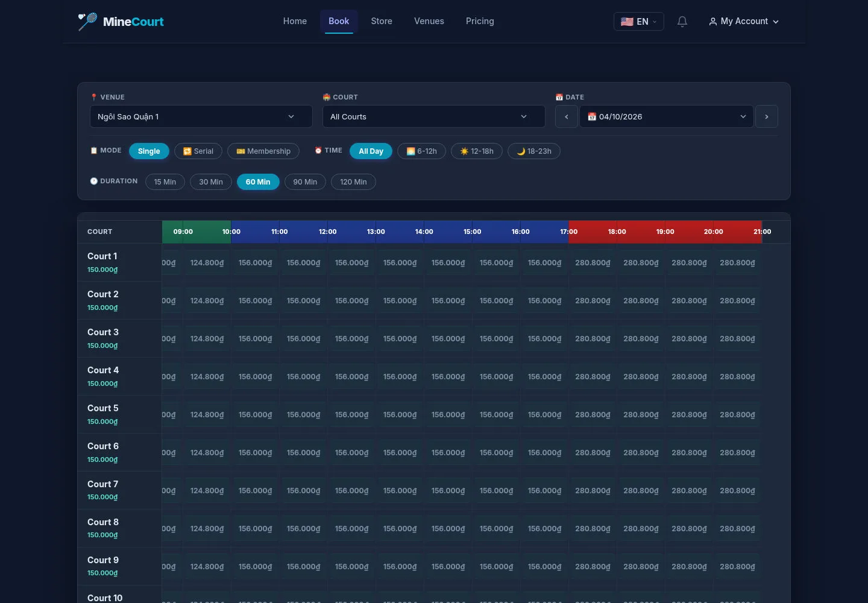The width and height of the screenshot is (868, 603).
Task: Open the Book tab
Action: click(339, 21)
